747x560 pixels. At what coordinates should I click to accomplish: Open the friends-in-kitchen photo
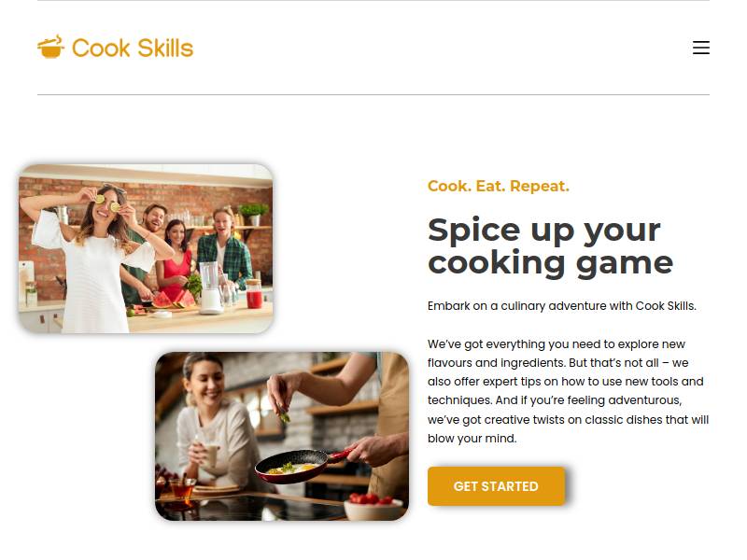pyautogui.click(x=146, y=248)
